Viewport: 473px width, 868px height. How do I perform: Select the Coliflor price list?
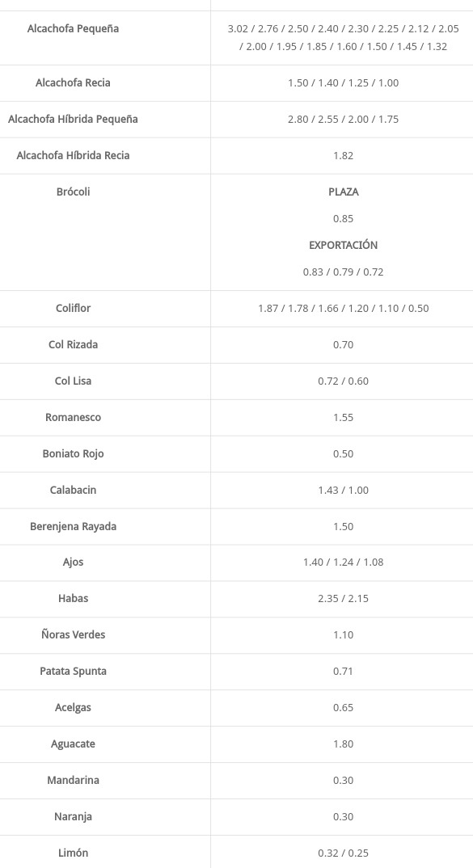(x=343, y=309)
